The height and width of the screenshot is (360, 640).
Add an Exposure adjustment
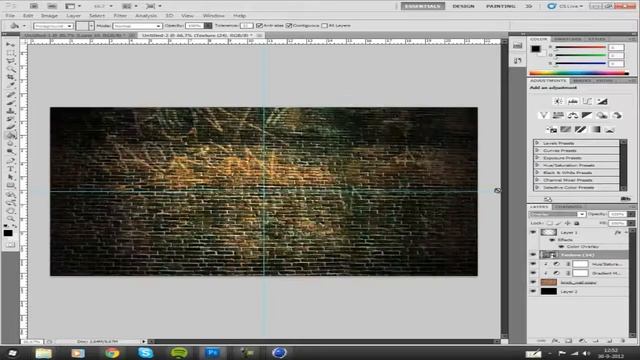point(602,101)
